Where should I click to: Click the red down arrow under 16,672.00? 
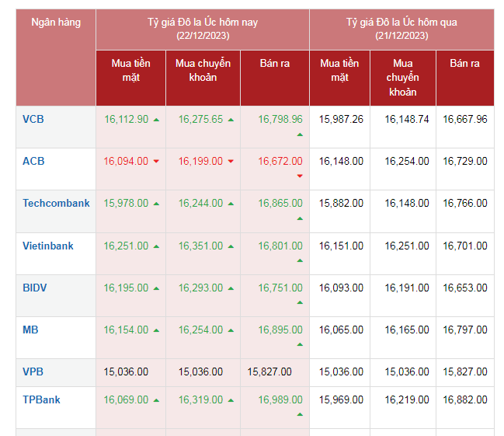[300, 176]
